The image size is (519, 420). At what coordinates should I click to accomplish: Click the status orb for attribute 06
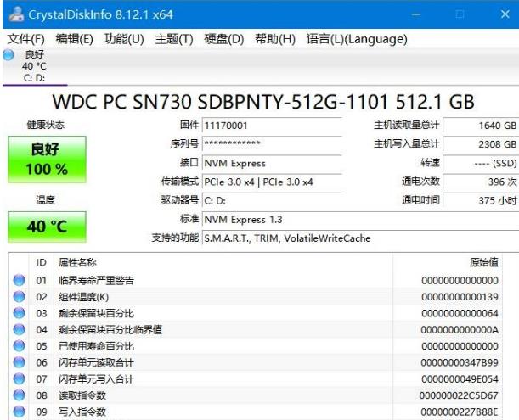pyautogui.click(x=19, y=362)
